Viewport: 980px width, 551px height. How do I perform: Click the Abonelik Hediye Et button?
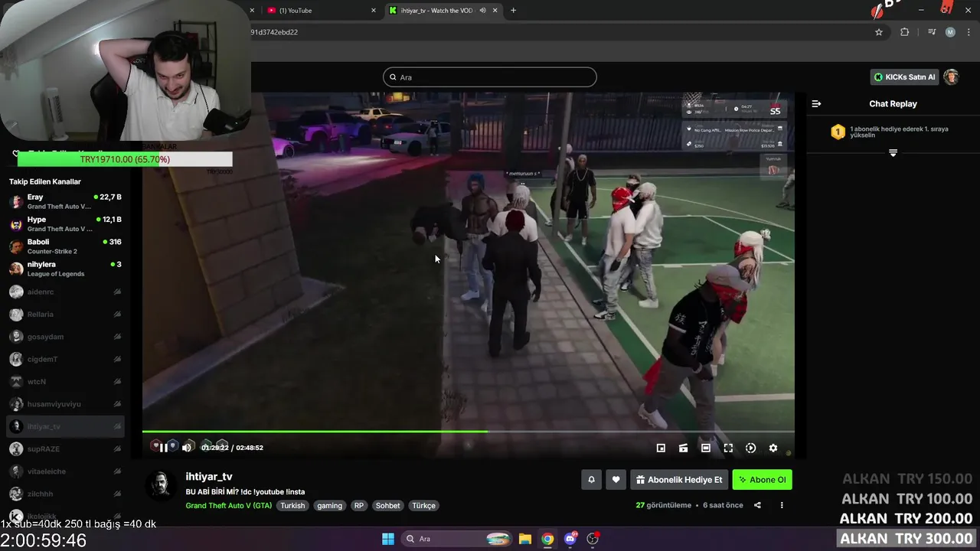tap(679, 480)
